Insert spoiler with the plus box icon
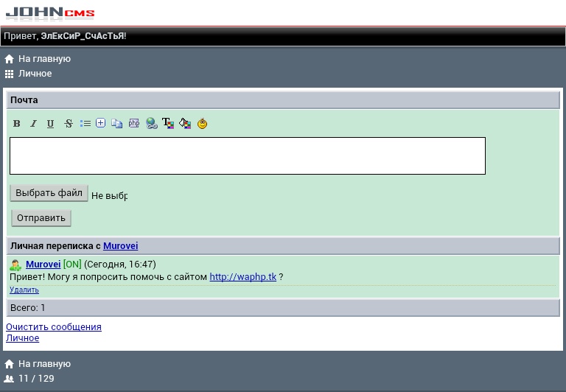566x392 pixels. (x=101, y=123)
